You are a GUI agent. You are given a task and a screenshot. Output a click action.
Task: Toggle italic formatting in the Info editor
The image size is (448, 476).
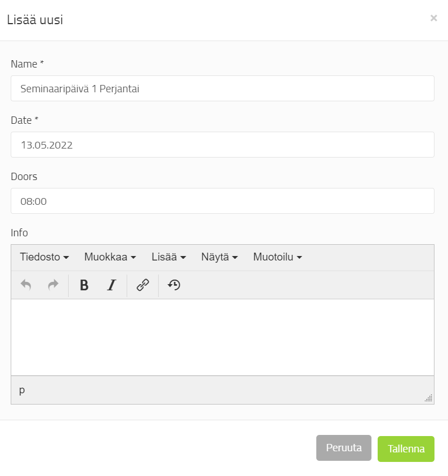pyautogui.click(x=111, y=285)
